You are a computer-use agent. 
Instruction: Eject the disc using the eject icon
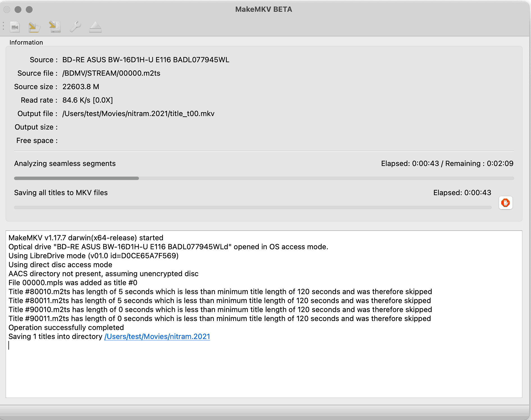pos(95,27)
